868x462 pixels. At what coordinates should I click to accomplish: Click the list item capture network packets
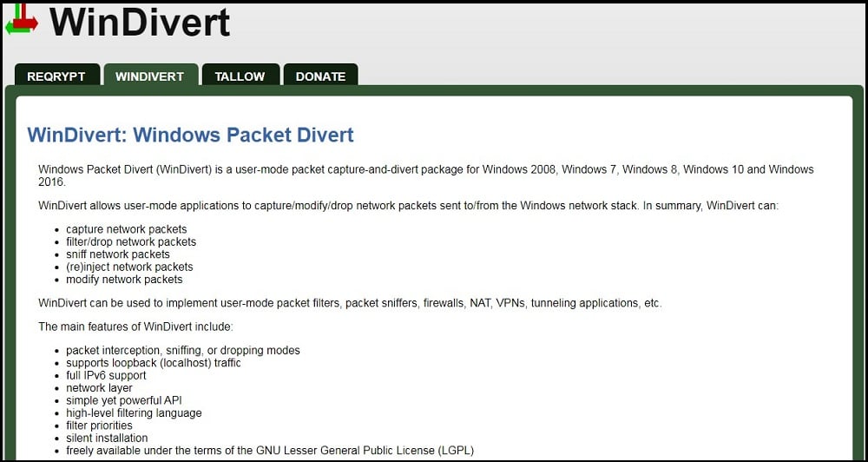point(126,229)
